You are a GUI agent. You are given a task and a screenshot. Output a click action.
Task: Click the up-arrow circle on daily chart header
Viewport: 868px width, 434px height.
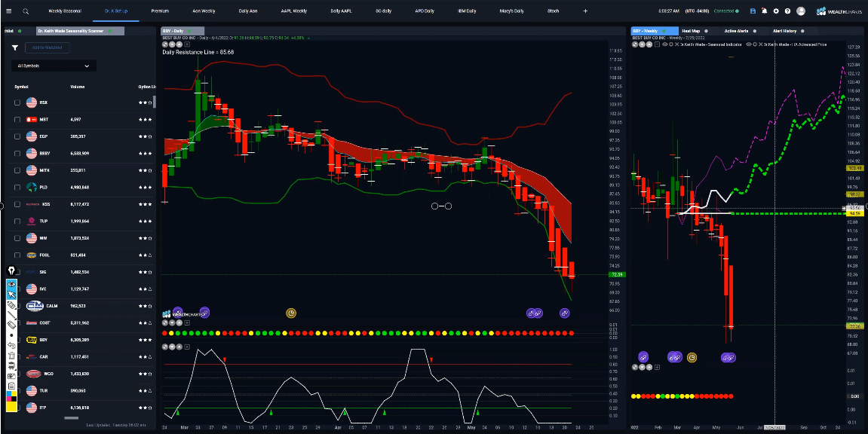tap(178, 44)
